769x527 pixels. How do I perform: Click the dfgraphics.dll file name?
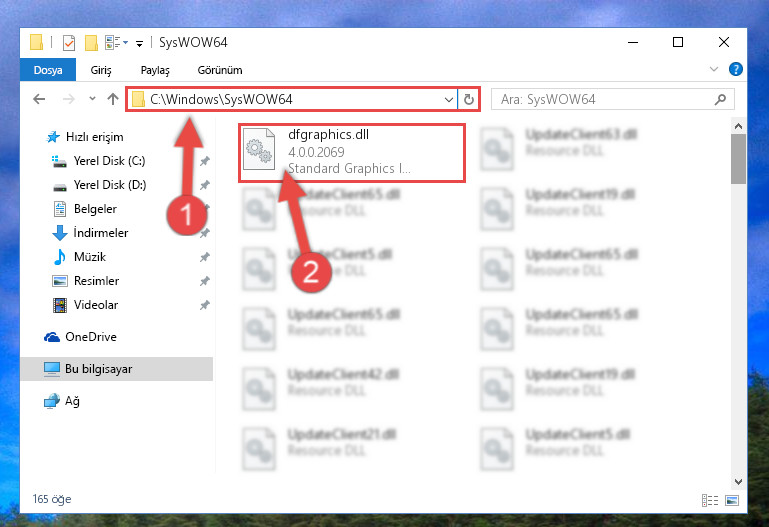click(x=329, y=134)
